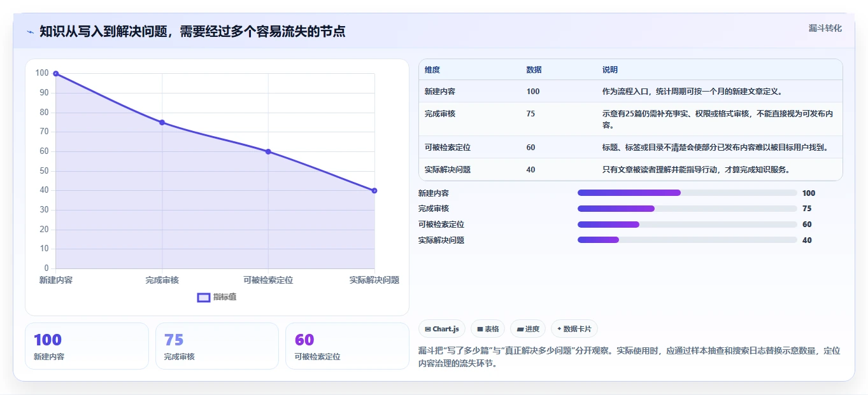Click the chart data point at 实际解决问题
This screenshot has width=868, height=395.
374,191
